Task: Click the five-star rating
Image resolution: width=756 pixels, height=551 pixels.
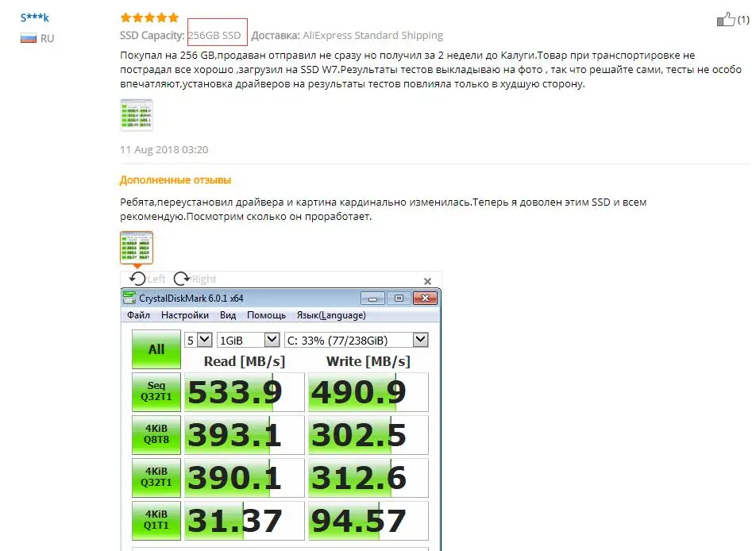Action: (149, 17)
